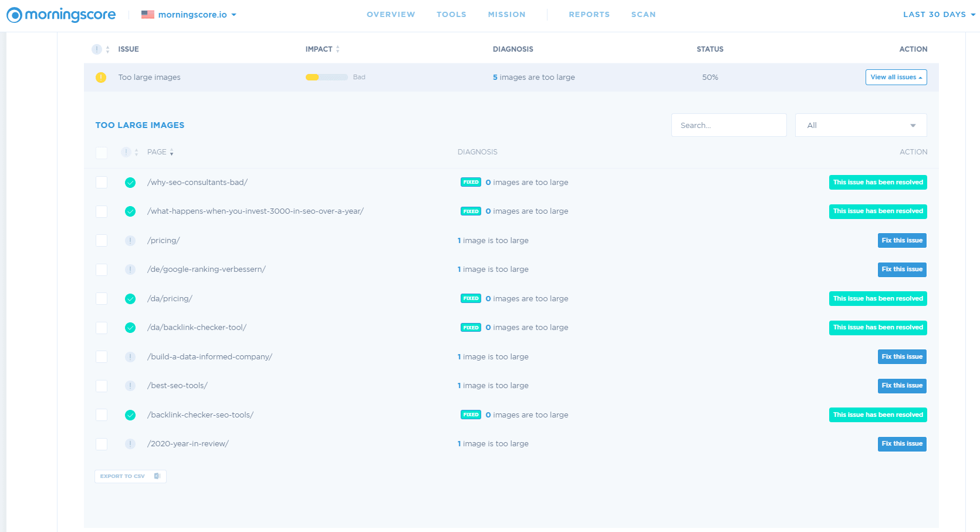
Task: Click the Search input field
Action: 729,125
